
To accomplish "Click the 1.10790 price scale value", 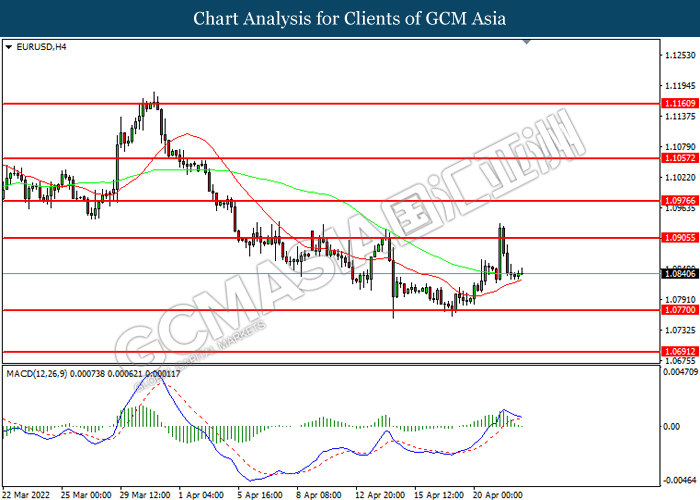I will click(680, 147).
